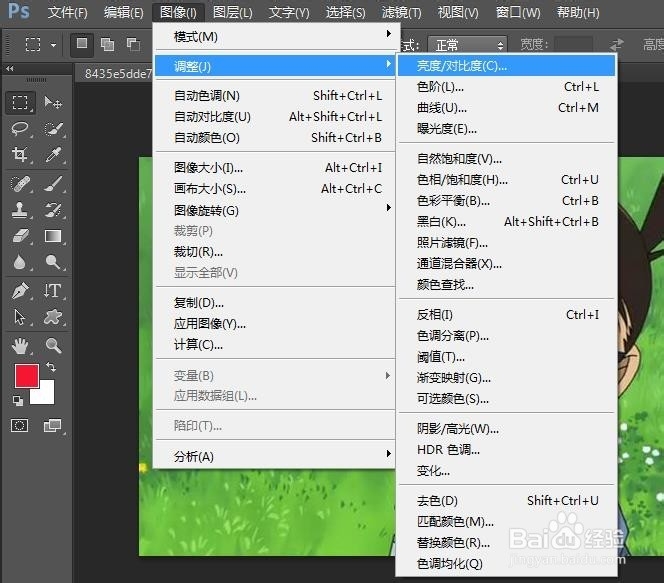This screenshot has height=583, width=664.
Task: Open the 帮助(H) menu
Action: (x=578, y=13)
